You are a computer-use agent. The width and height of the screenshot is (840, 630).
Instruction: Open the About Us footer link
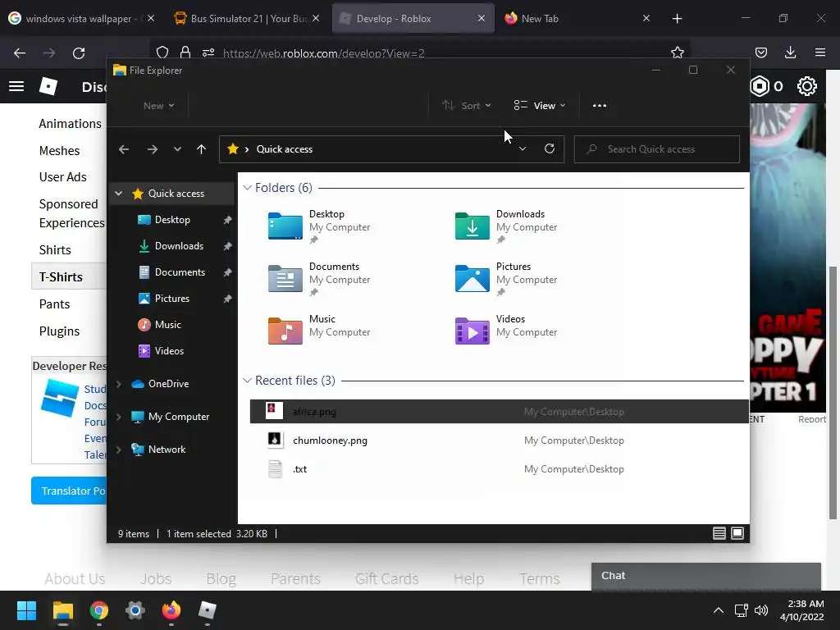75,578
